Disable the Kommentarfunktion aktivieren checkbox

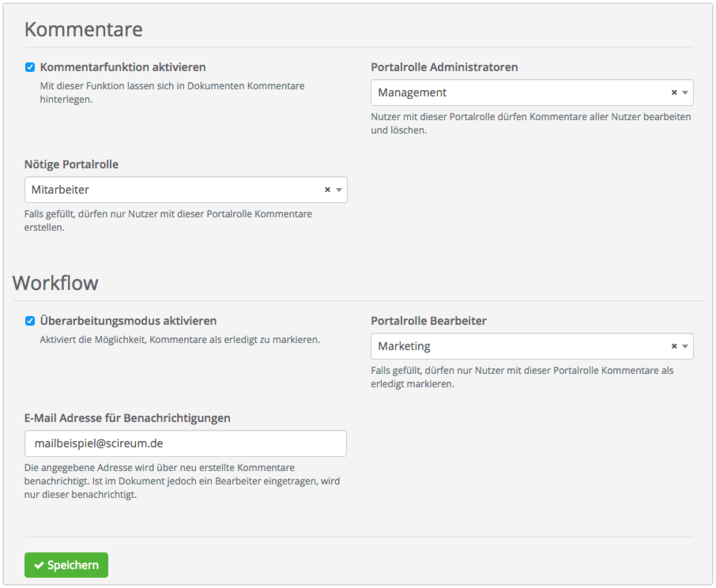coord(30,67)
